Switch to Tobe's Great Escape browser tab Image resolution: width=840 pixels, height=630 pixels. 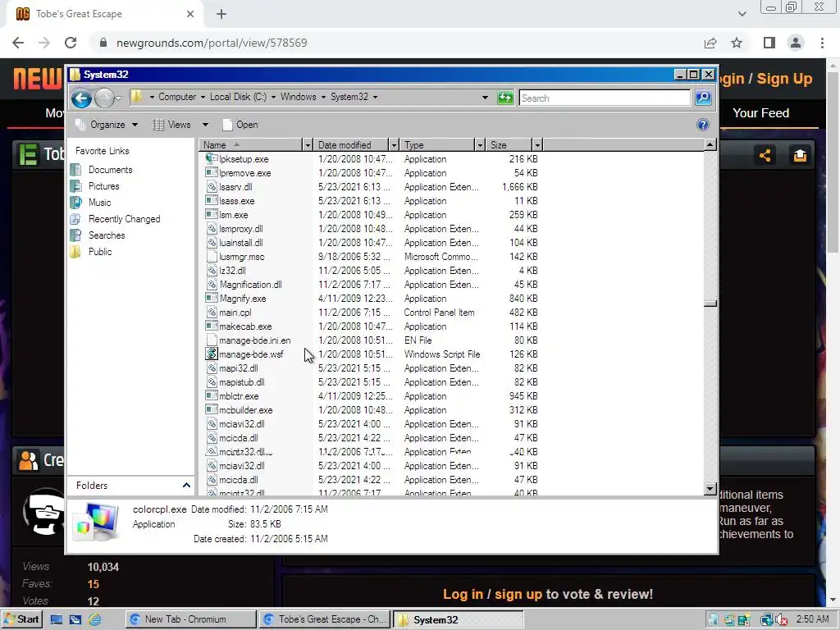pos(104,14)
